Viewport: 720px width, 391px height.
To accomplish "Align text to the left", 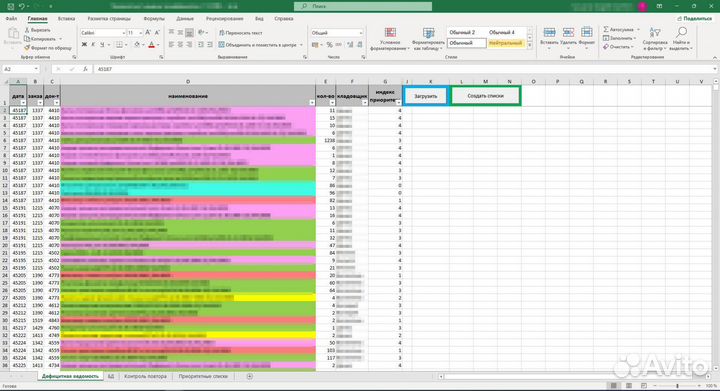I will [x=171, y=45].
